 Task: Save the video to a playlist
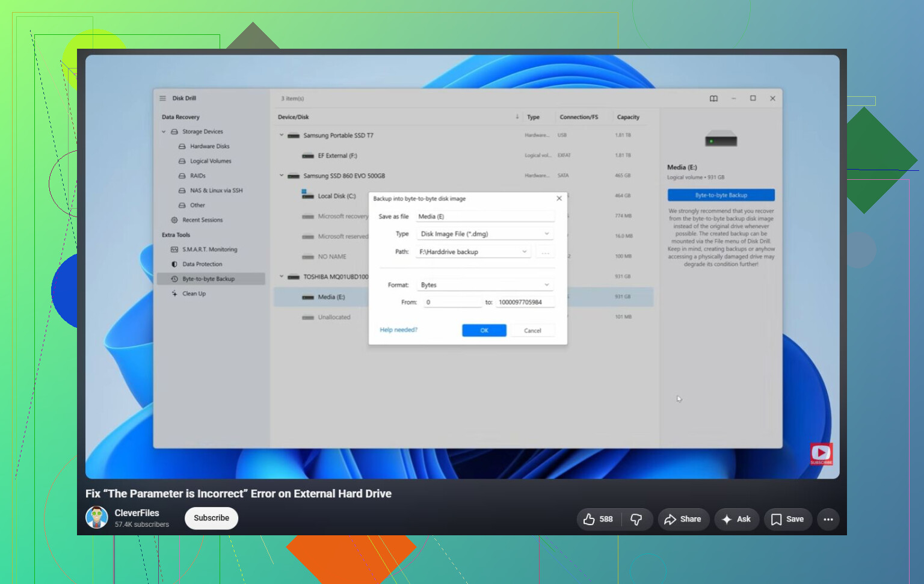tap(787, 519)
